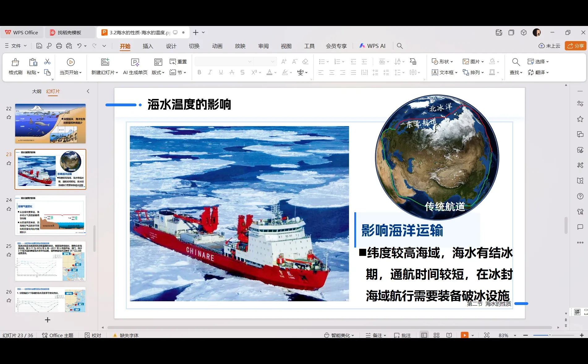Click the Save icon in quick toolbar

click(39, 46)
